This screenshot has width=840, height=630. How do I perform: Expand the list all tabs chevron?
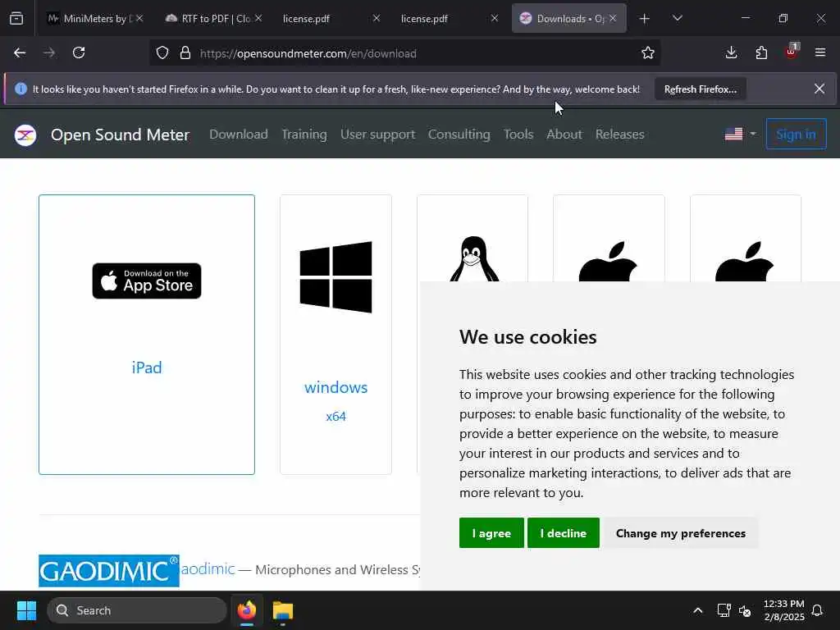pos(677,19)
